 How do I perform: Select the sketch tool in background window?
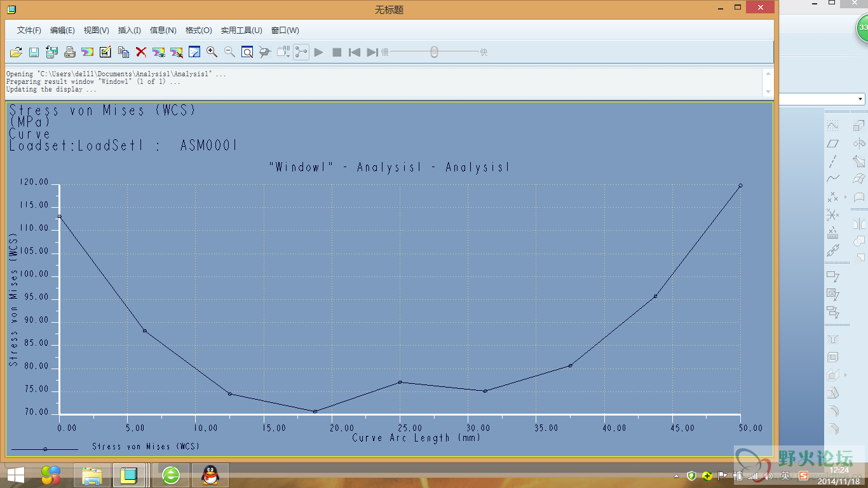[832, 126]
